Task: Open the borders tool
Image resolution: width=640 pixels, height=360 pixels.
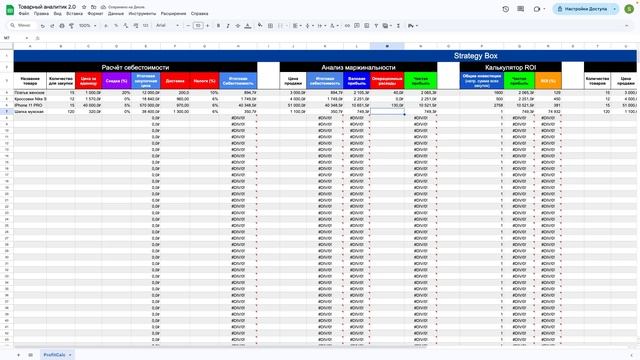Action: 270,26
